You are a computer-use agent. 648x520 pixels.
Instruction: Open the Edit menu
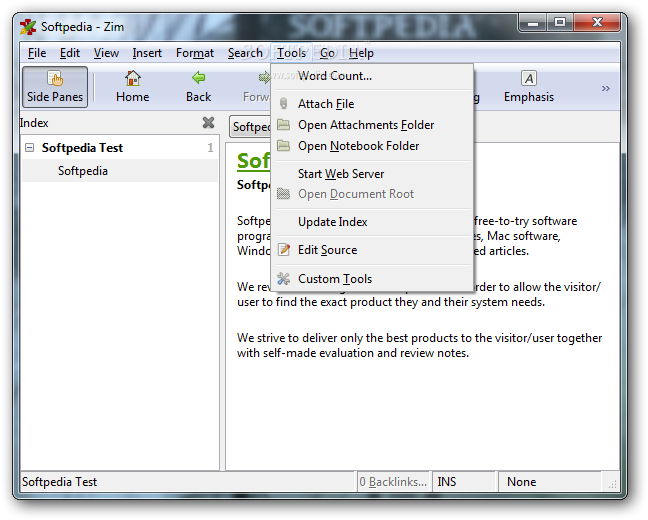70,53
